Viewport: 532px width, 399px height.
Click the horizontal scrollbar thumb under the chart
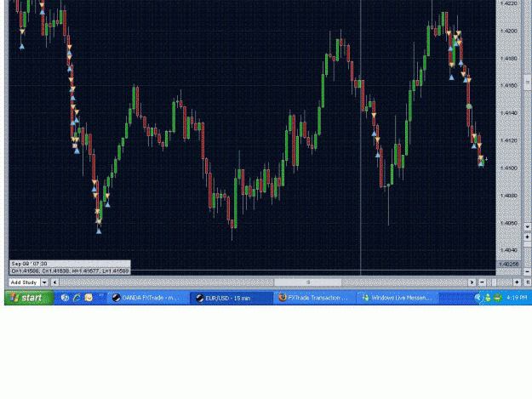click(308, 282)
